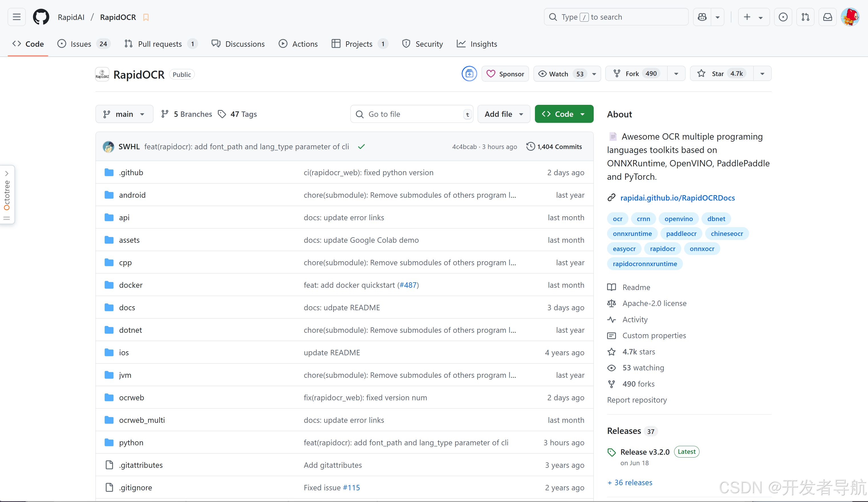Open the Pull requests tab
This screenshot has width=868, height=502.
[161, 44]
